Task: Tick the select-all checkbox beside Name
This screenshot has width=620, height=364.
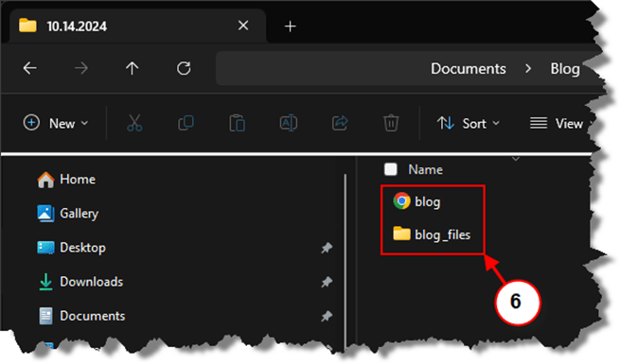Action: pyautogui.click(x=391, y=169)
